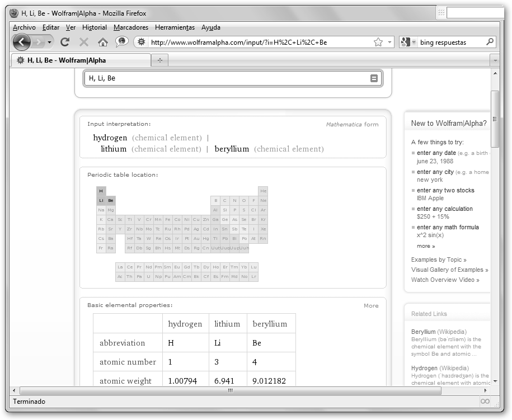Click the browser Back button
The width and height of the screenshot is (512, 420).
tap(22, 42)
